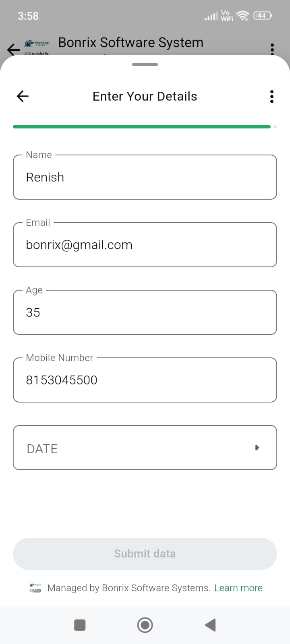This screenshot has width=290, height=644.
Task: Tap the Wi-Fi status bar icon
Action: click(x=242, y=16)
